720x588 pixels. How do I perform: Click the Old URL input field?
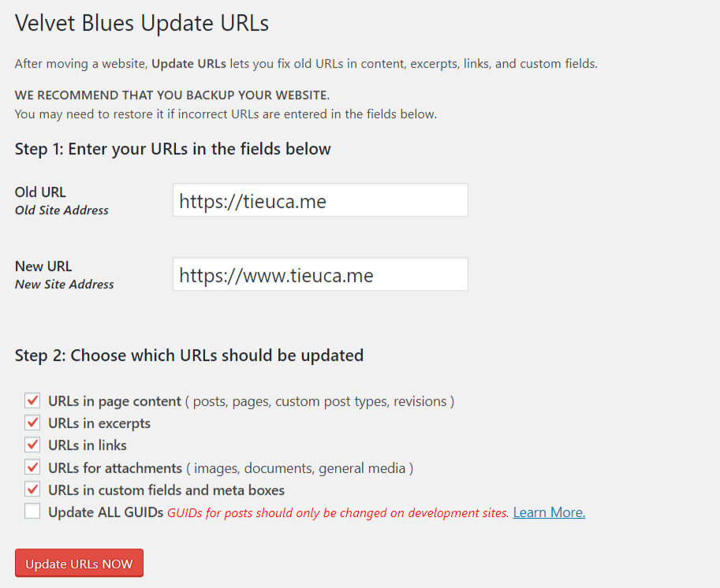click(320, 201)
